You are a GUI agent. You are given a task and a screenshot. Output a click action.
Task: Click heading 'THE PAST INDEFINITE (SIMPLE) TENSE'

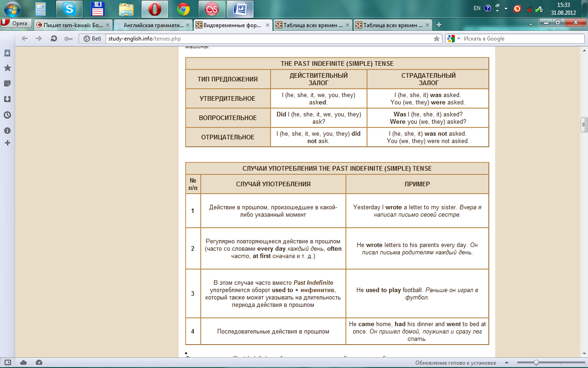(337, 64)
